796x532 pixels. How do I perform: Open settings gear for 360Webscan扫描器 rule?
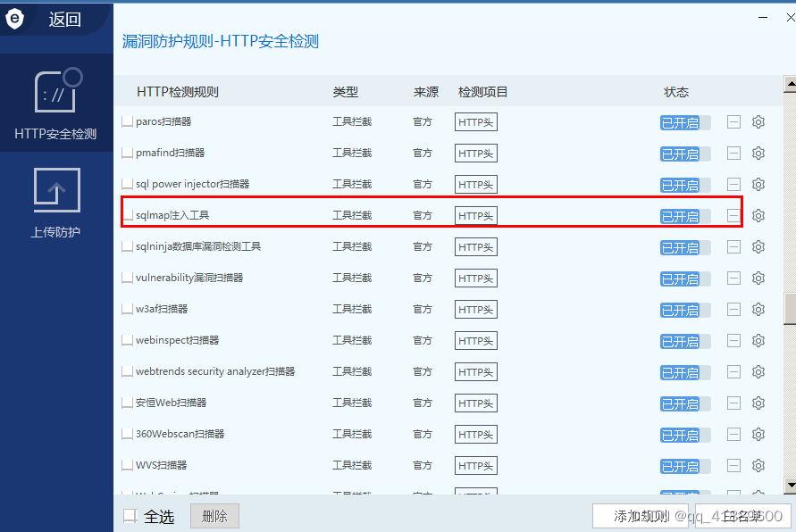point(758,434)
